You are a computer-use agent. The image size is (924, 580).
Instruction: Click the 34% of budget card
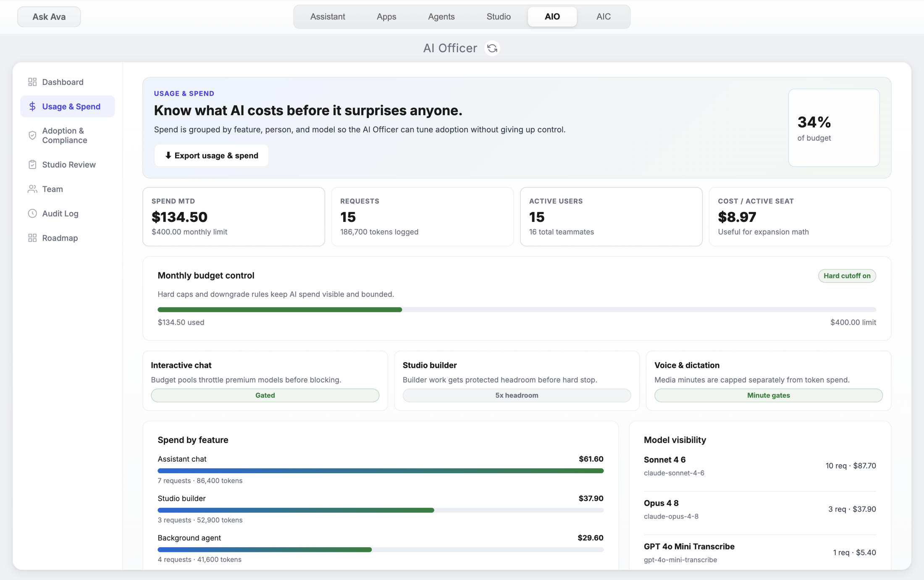(834, 128)
